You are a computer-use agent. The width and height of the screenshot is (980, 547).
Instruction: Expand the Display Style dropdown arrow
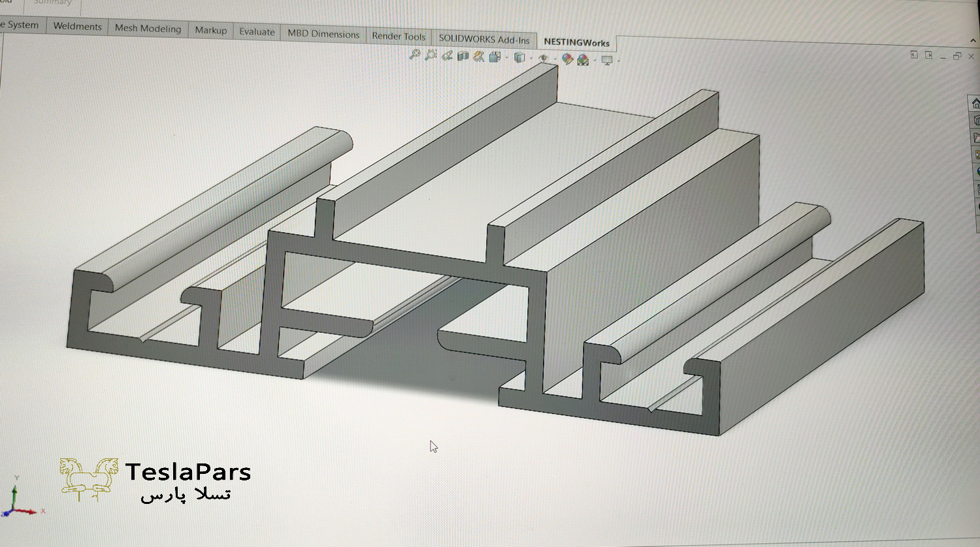coord(531,59)
